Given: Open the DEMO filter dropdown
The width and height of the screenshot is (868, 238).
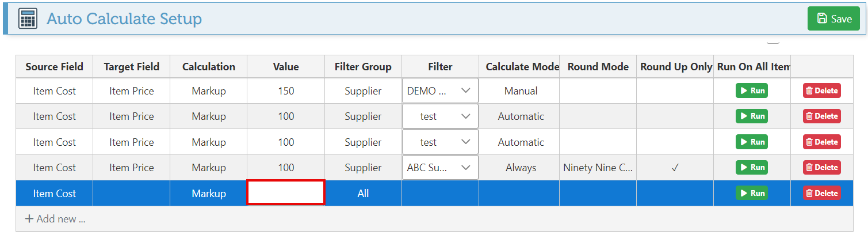Looking at the screenshot, I should tap(440, 90).
